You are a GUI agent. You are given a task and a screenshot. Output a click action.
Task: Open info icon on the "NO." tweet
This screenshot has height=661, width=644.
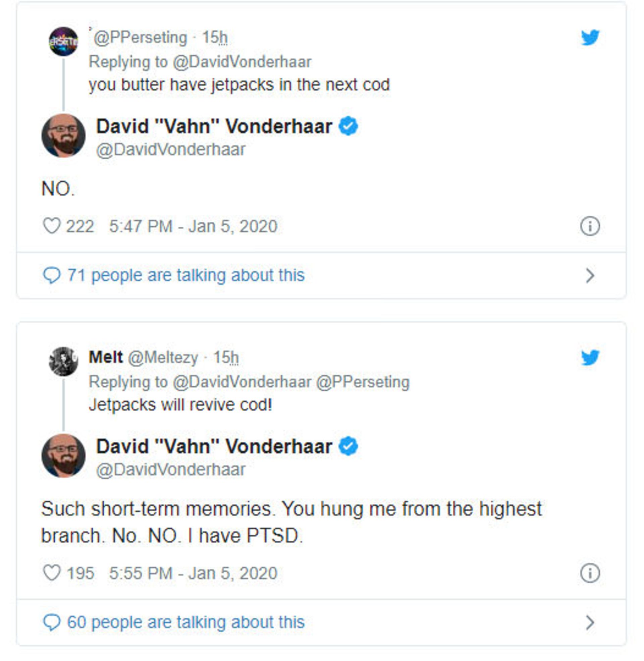pos(590,226)
